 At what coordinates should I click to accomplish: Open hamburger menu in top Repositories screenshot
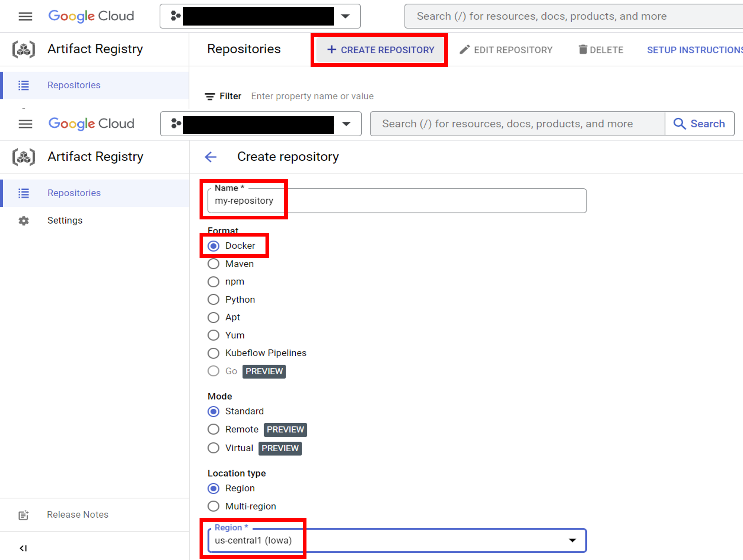point(25,16)
